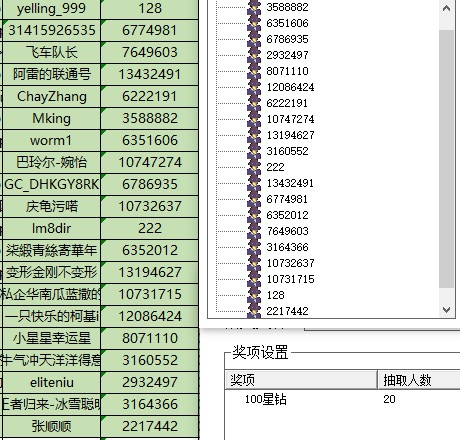Select the icon beside 2217442 in list
Viewport: 460px width, 440px height.
click(x=254, y=311)
